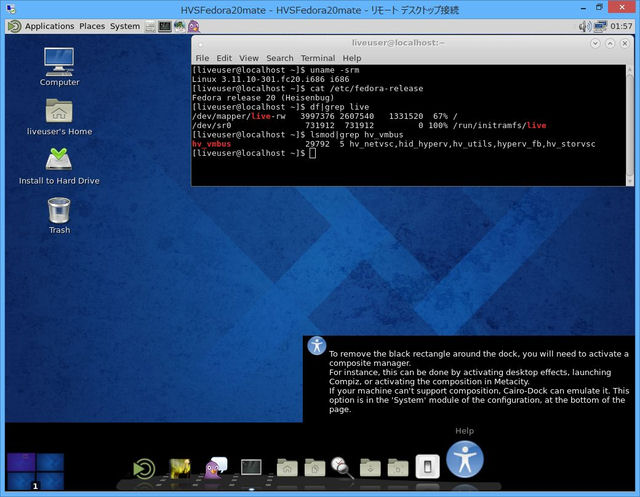This screenshot has width=640, height=497.
Task: Click the network connection tray icon
Action: (600, 27)
